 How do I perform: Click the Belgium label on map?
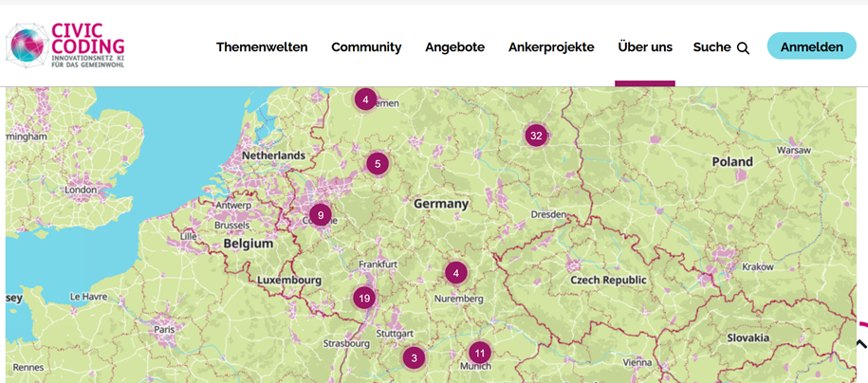(x=249, y=244)
